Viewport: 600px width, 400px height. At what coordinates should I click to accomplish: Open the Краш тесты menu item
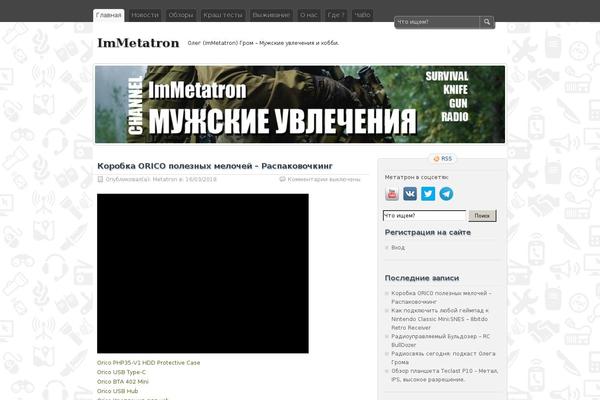pos(223,15)
